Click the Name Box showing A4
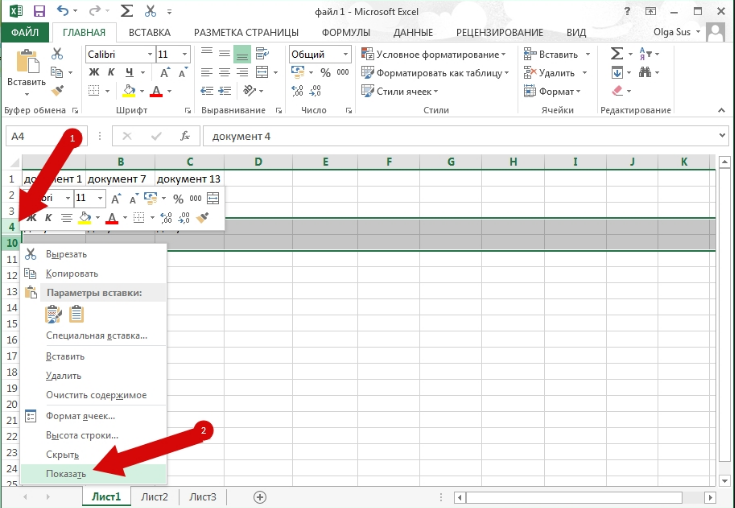The width and height of the screenshot is (735, 508). [46, 136]
